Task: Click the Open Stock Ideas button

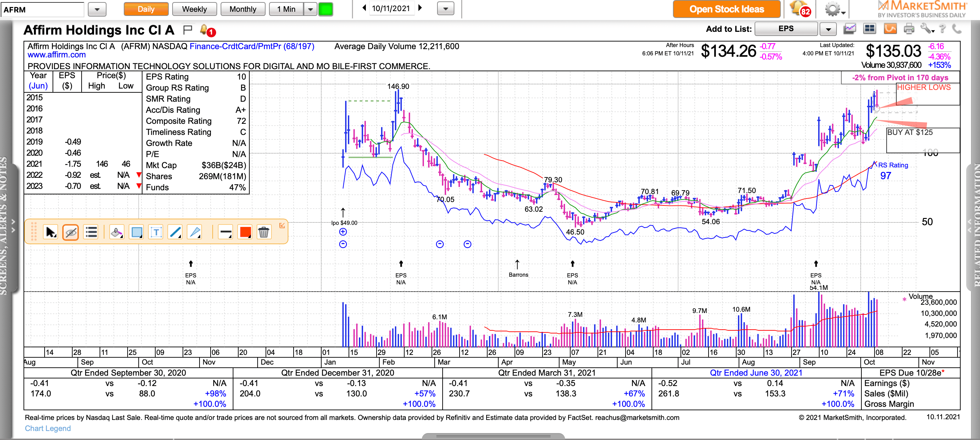Action: 727,9
